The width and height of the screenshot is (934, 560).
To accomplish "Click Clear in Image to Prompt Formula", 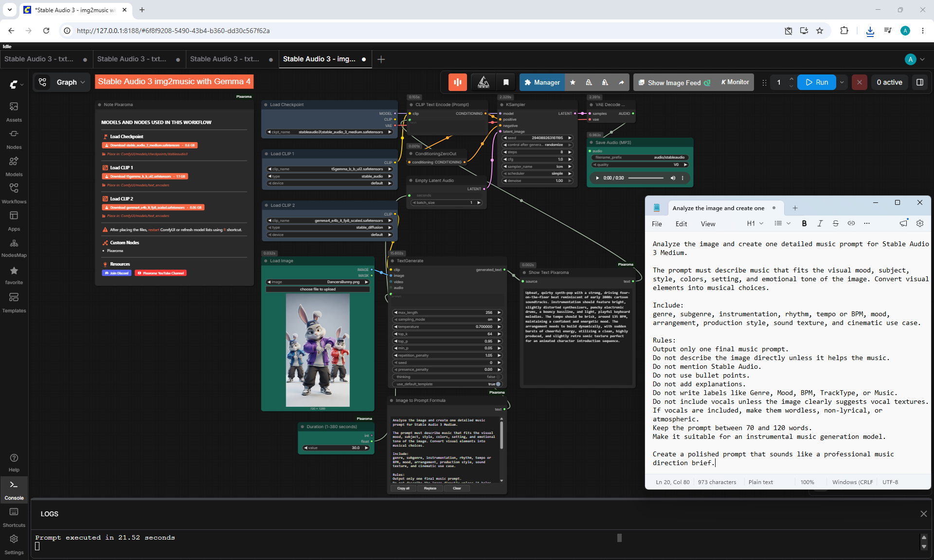I will (x=457, y=488).
